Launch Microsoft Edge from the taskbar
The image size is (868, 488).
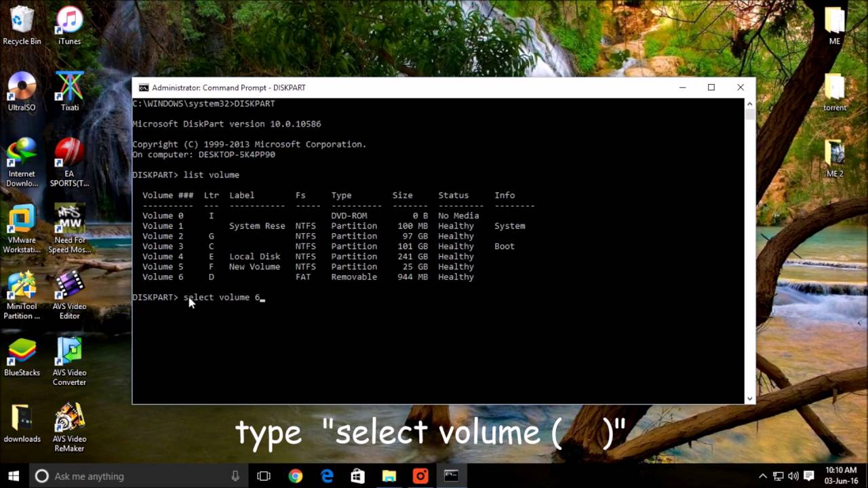pos(327,476)
